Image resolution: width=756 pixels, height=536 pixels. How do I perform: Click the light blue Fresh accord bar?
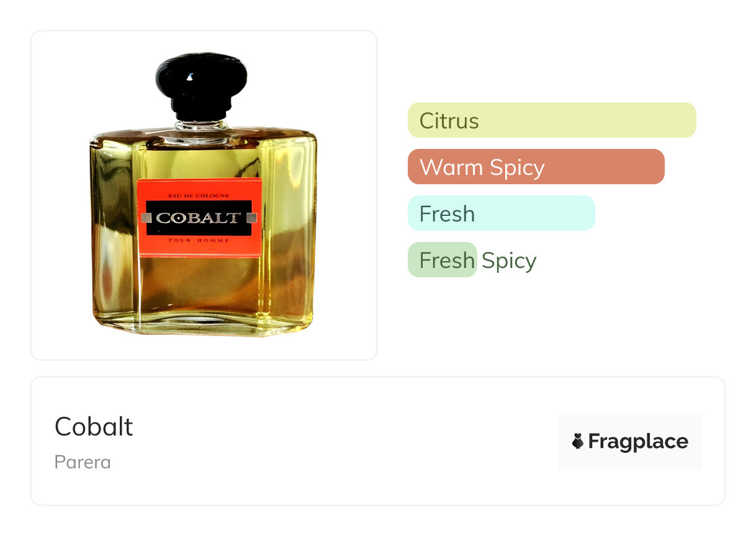click(502, 213)
